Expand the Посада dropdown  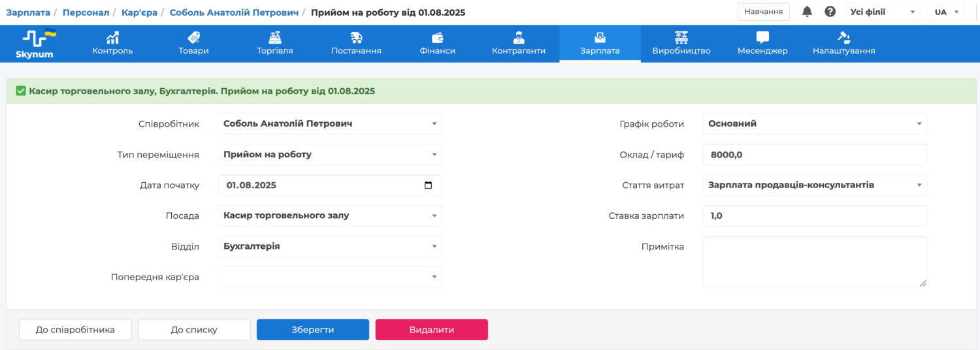434,216
